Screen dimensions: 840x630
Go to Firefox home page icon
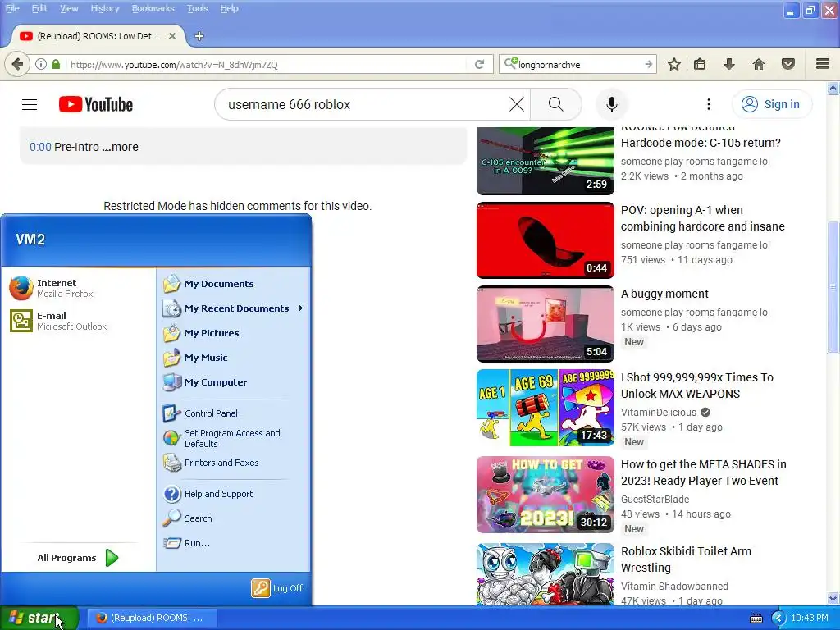(759, 64)
